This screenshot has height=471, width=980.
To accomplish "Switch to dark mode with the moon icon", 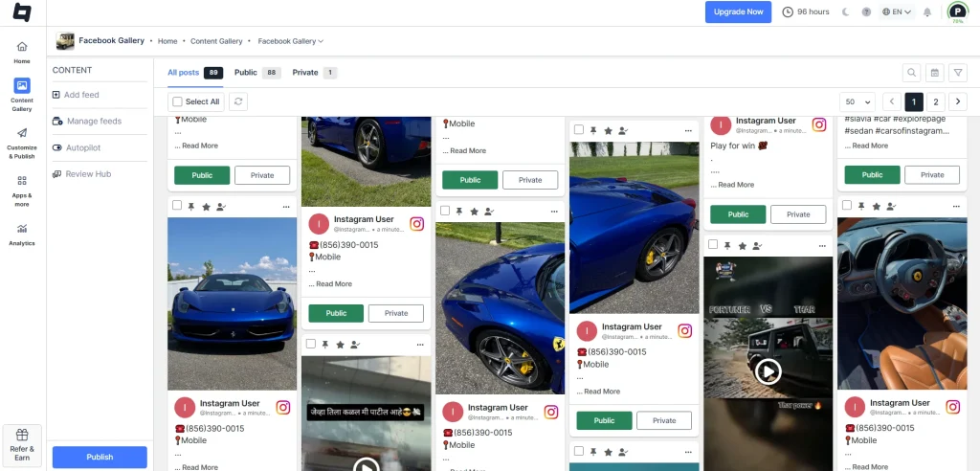I will coord(846,11).
